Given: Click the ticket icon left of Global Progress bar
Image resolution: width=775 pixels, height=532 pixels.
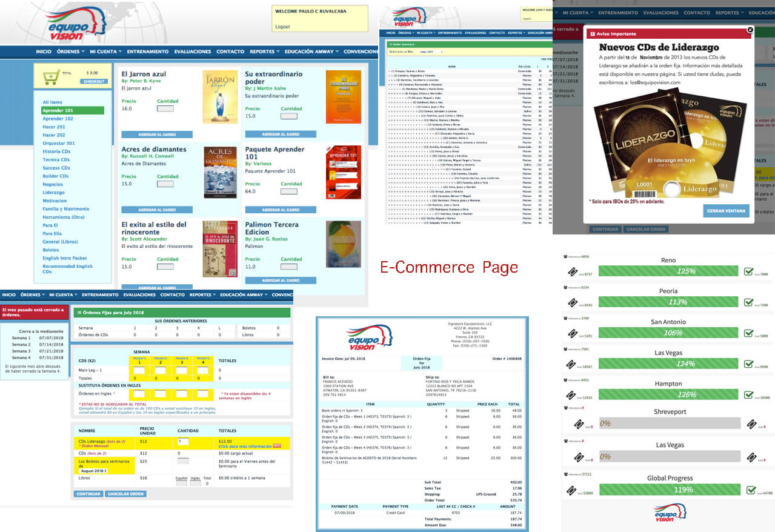Looking at the screenshot, I should coord(573,490).
